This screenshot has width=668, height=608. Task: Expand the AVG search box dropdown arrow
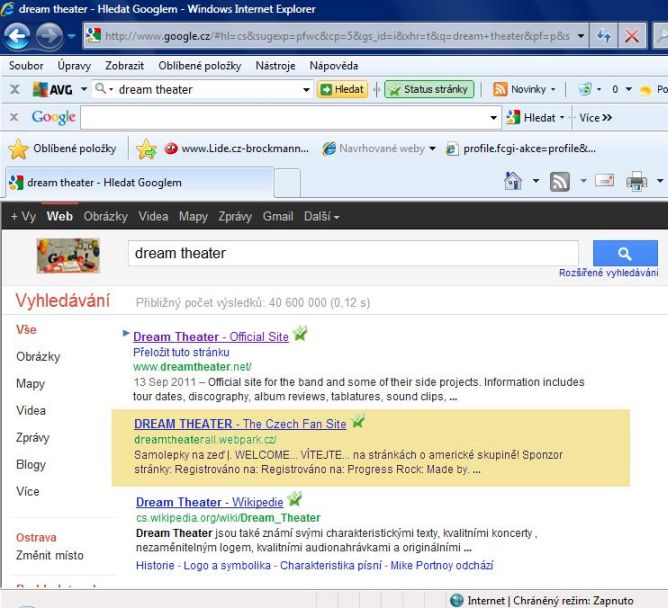point(307,90)
